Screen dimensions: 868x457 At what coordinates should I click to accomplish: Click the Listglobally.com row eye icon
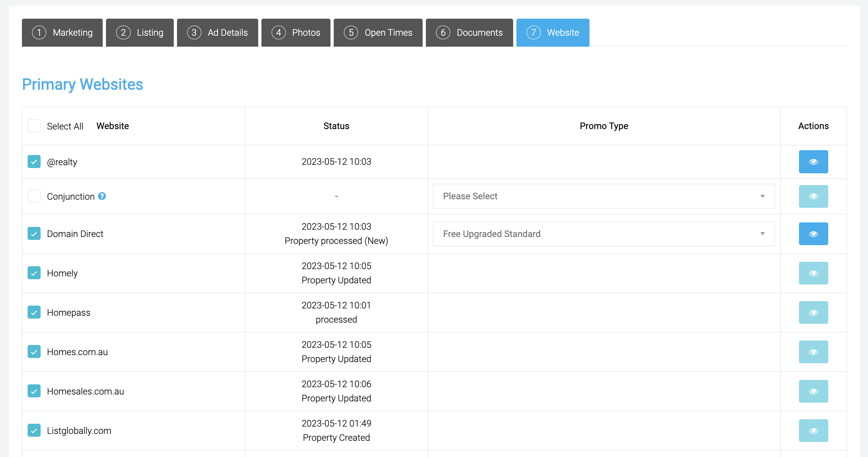(813, 431)
